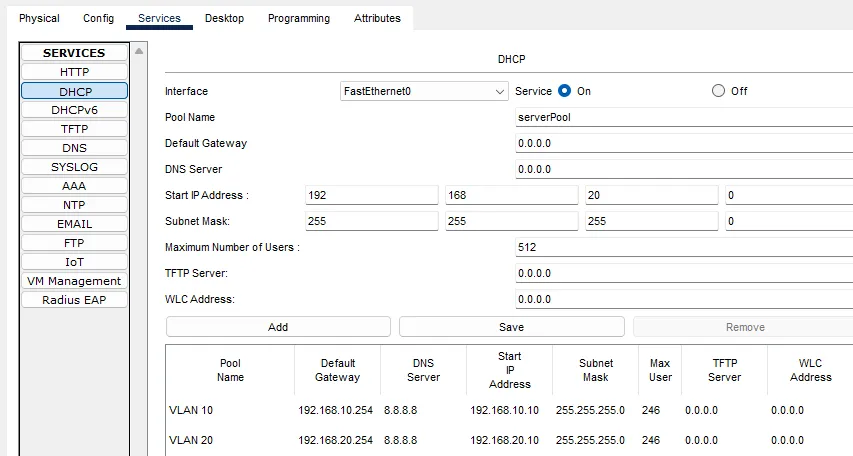Open the Attributes tab
The height and width of the screenshot is (456, 853).
pos(377,18)
